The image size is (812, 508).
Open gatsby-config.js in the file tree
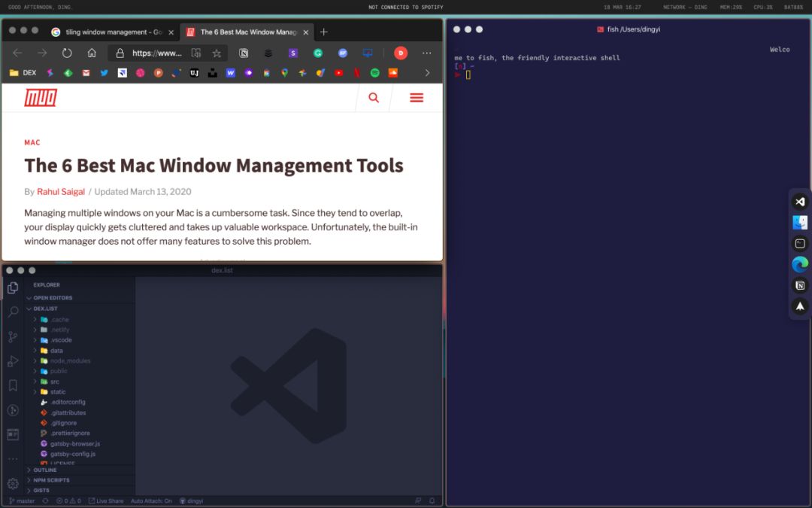click(72, 454)
